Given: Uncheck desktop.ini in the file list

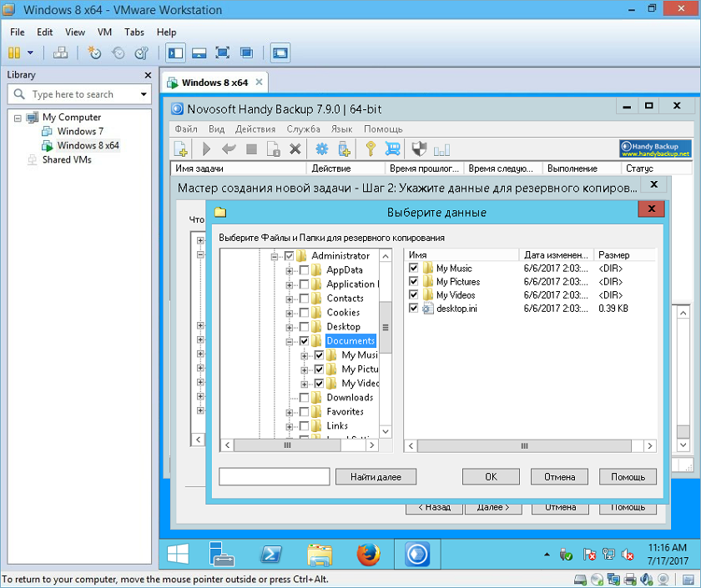Looking at the screenshot, I should tap(414, 309).
